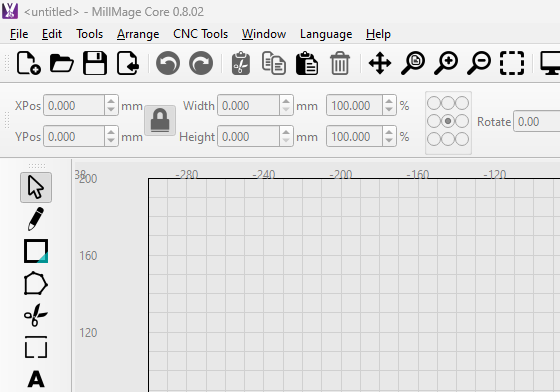This screenshot has width=560, height=392.
Task: Click the height percent scale field
Action: (354, 136)
